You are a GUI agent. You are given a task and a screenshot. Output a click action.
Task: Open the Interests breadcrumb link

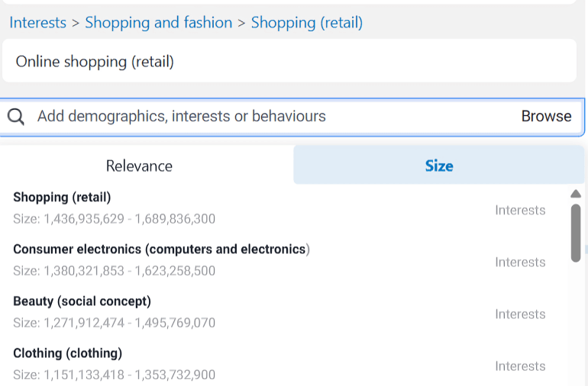click(x=37, y=23)
